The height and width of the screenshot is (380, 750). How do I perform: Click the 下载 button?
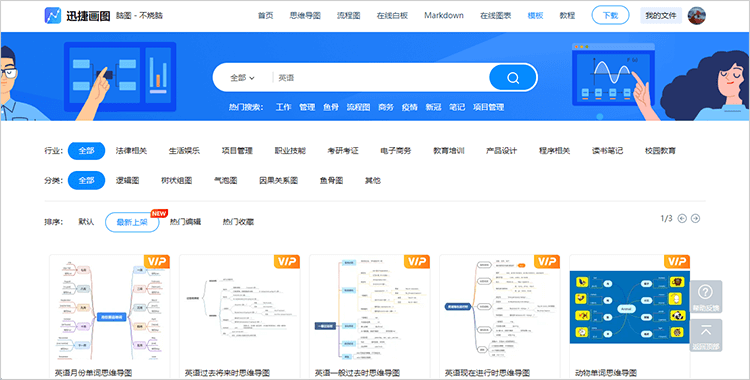[x=610, y=15]
